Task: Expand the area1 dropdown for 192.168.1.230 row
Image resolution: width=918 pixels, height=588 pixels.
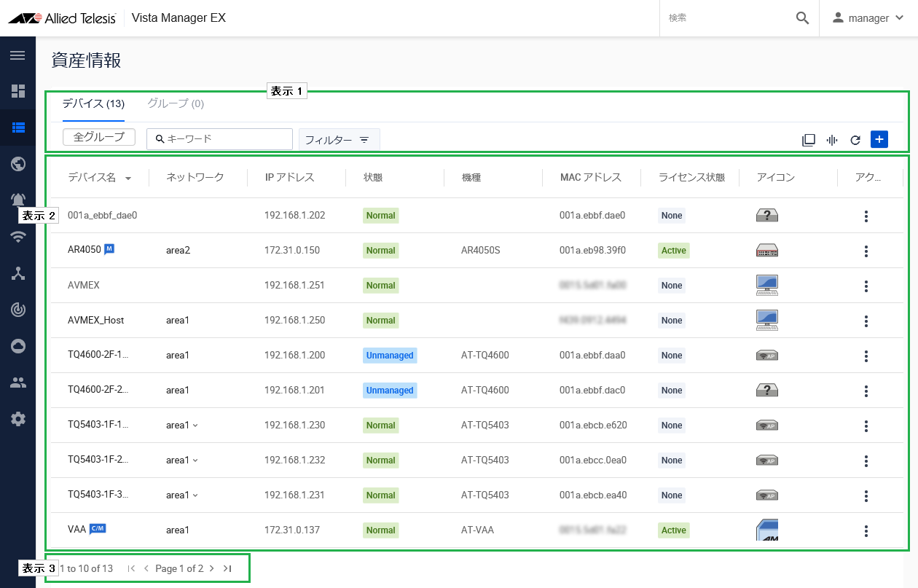Action: point(195,426)
